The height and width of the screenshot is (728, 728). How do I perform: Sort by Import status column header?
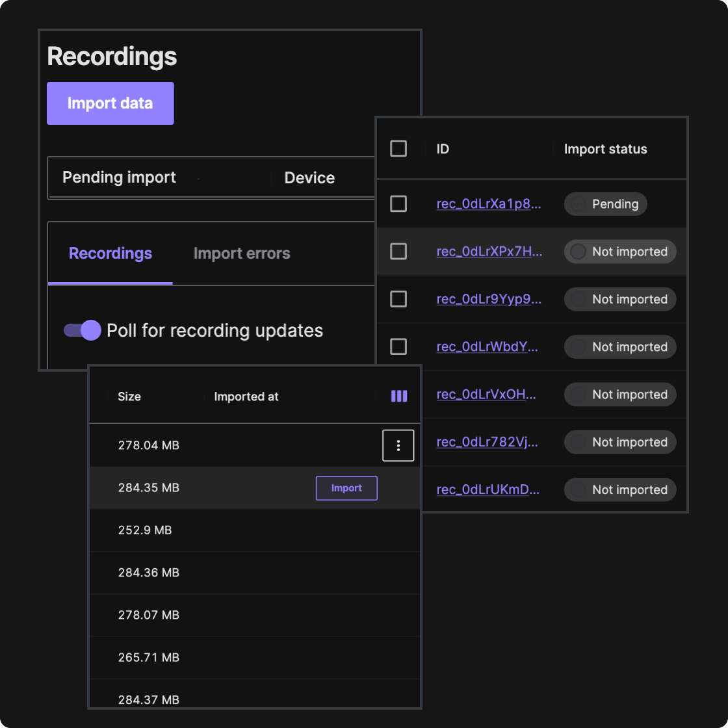605,149
